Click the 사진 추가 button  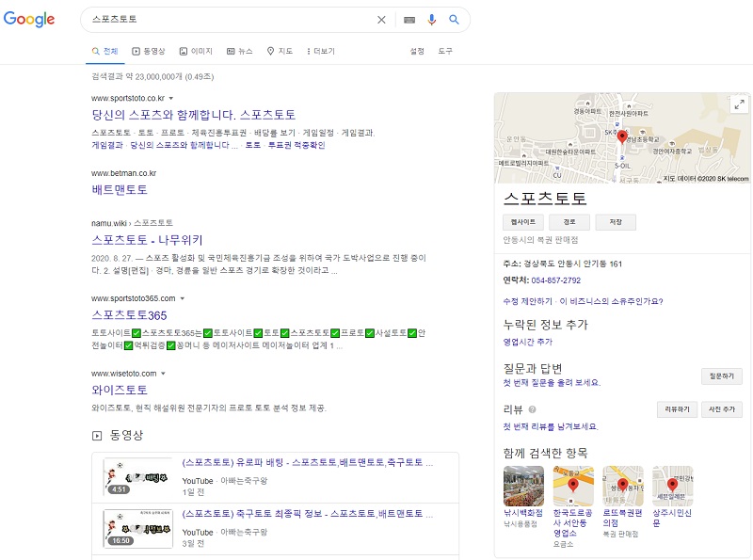[x=722, y=409]
